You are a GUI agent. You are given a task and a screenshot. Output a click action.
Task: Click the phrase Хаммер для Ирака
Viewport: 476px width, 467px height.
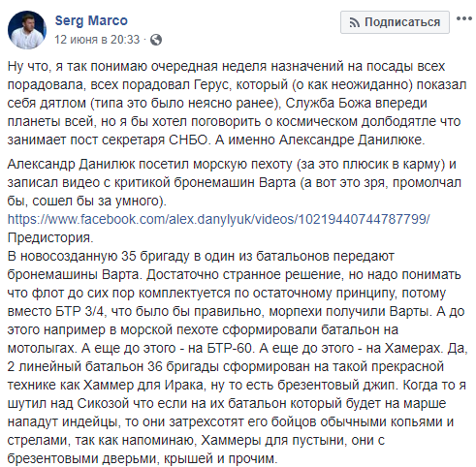click(143, 385)
